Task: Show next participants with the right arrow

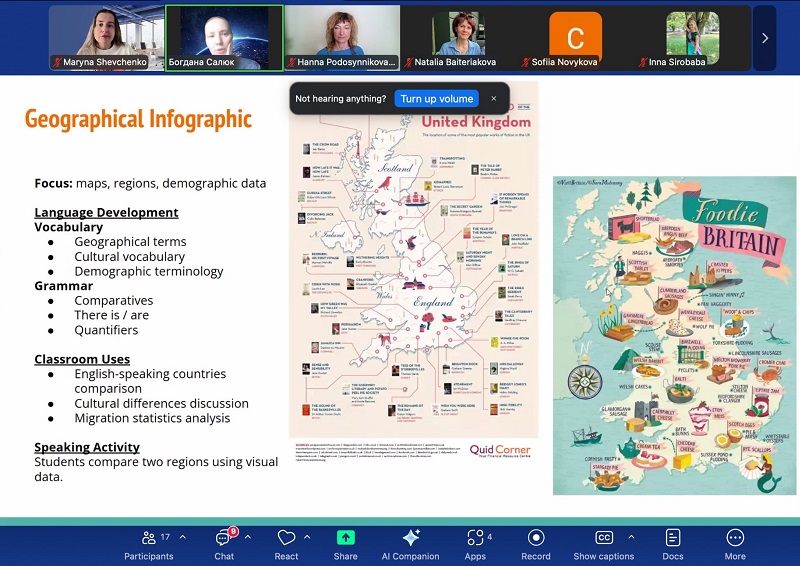Action: pyautogui.click(x=765, y=38)
